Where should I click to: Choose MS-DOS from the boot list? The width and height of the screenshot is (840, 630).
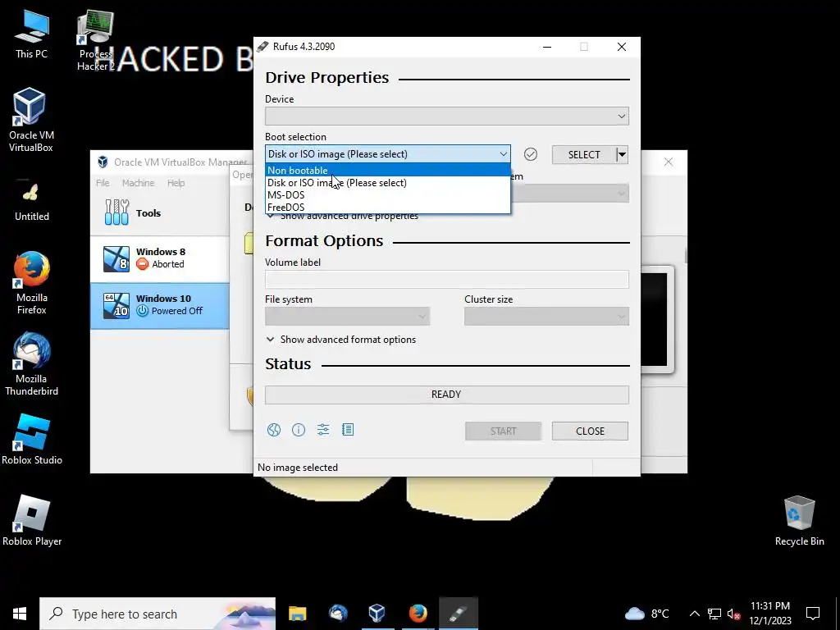click(x=388, y=195)
